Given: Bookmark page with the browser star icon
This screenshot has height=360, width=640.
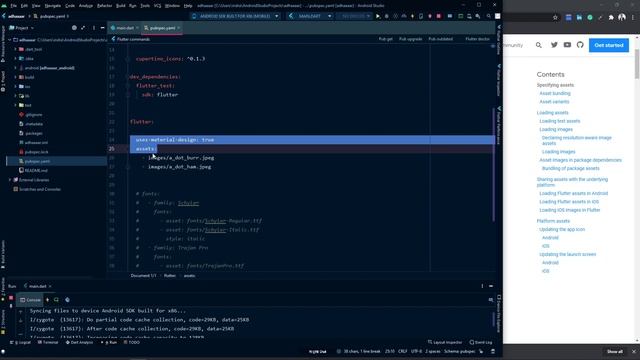Looking at the screenshot, I should point(555,18).
